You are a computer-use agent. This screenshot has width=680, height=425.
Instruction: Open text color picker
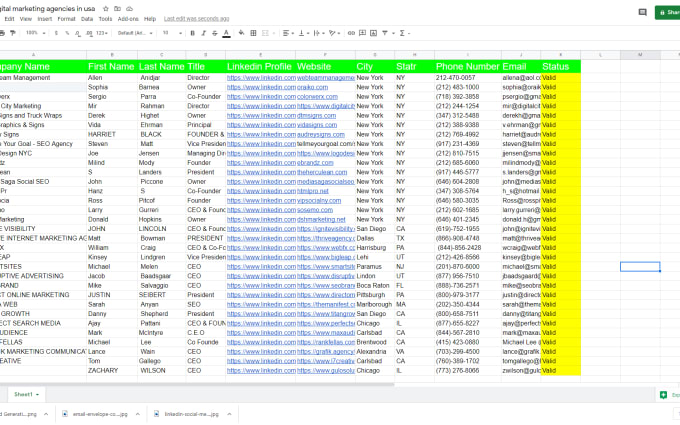tap(226, 33)
